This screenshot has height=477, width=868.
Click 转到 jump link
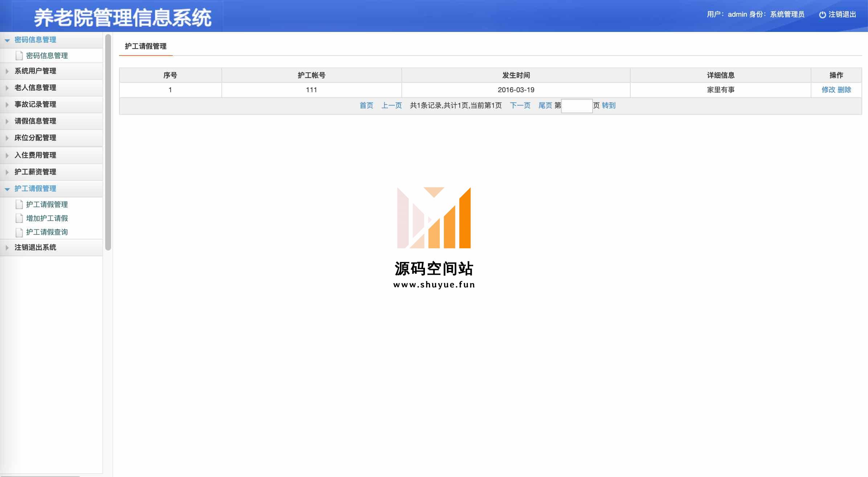[609, 106]
